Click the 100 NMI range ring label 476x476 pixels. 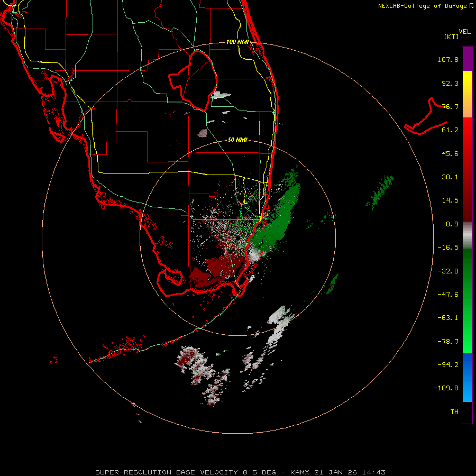237,42
